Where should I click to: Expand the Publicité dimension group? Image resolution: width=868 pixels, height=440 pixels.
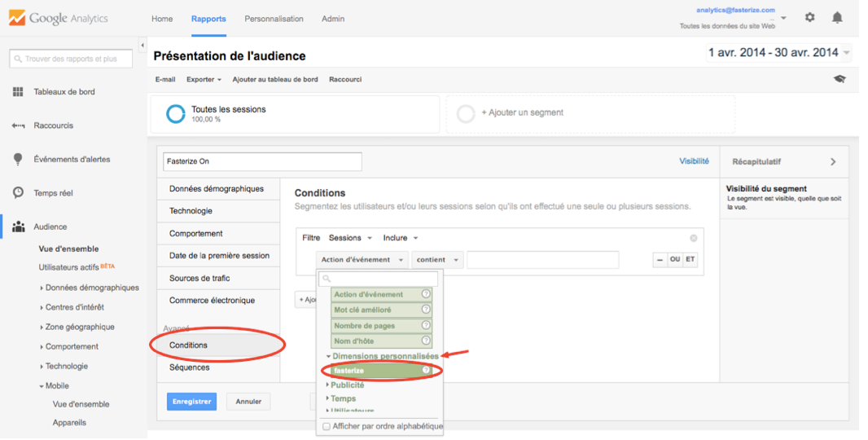pos(347,385)
